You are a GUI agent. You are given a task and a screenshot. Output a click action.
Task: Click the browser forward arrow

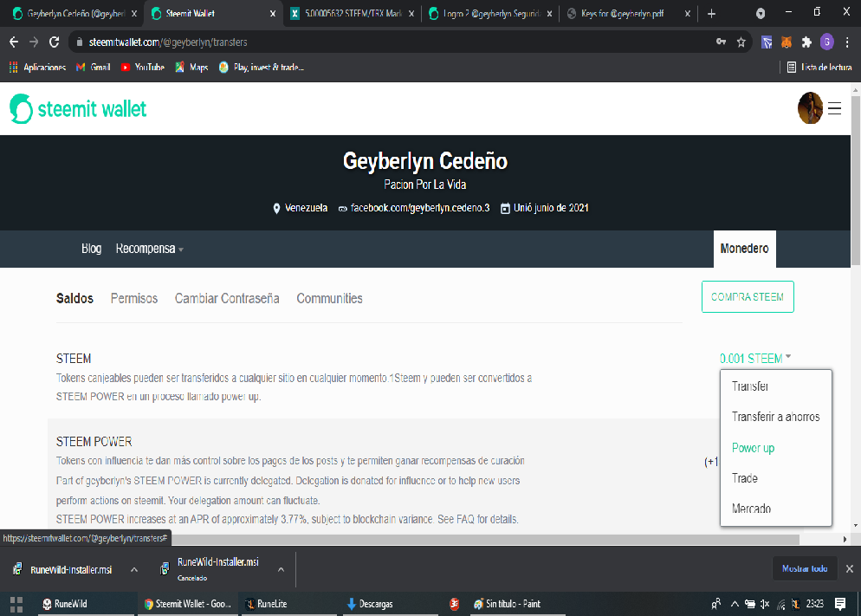(x=34, y=42)
